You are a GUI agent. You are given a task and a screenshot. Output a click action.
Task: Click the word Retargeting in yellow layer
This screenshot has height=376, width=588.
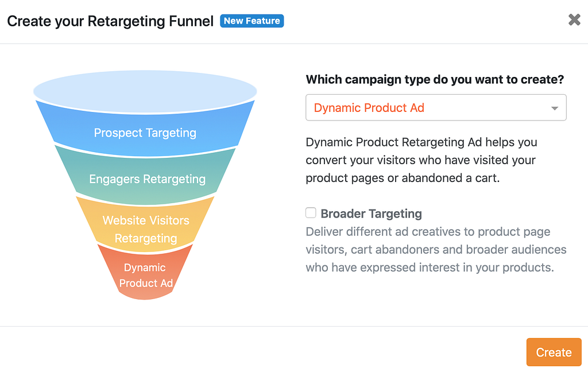pos(146,238)
